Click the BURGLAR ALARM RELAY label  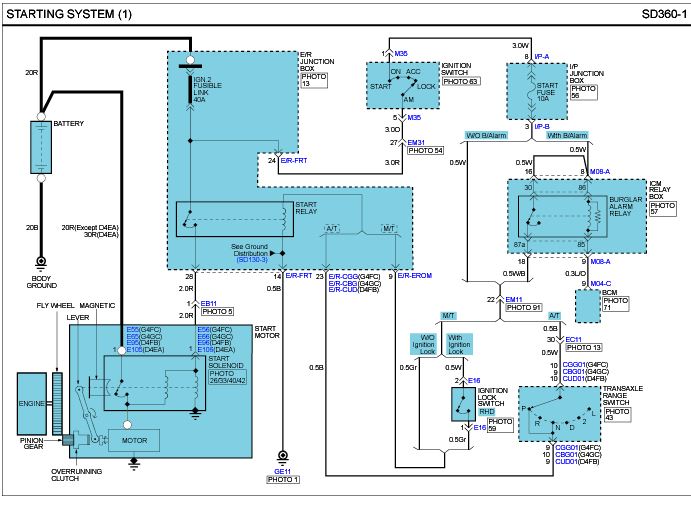click(x=625, y=206)
